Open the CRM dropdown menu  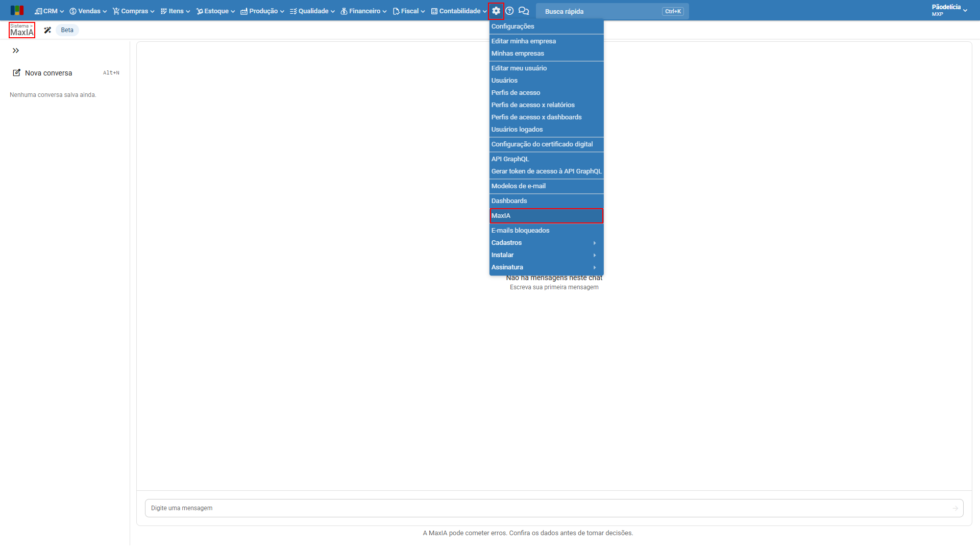[49, 11]
